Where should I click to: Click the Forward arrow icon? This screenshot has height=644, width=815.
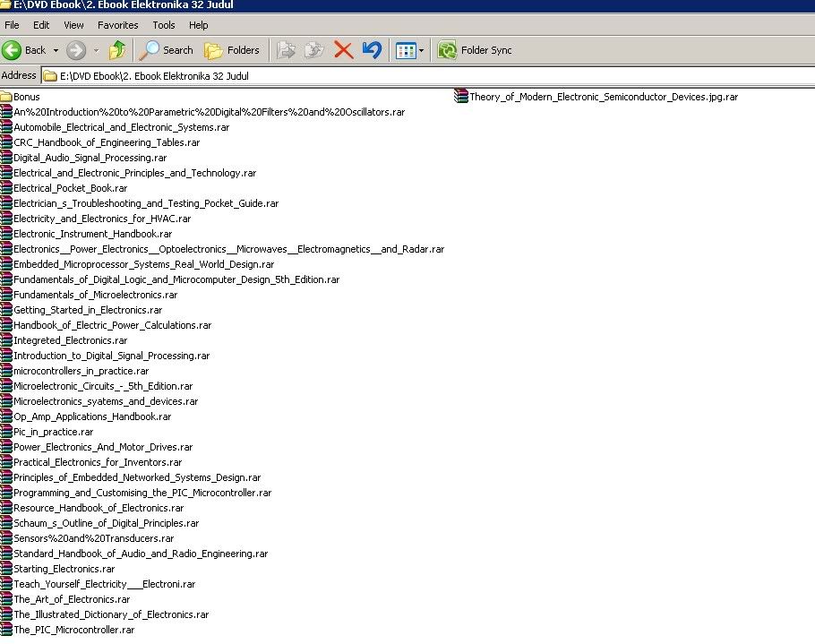point(76,50)
